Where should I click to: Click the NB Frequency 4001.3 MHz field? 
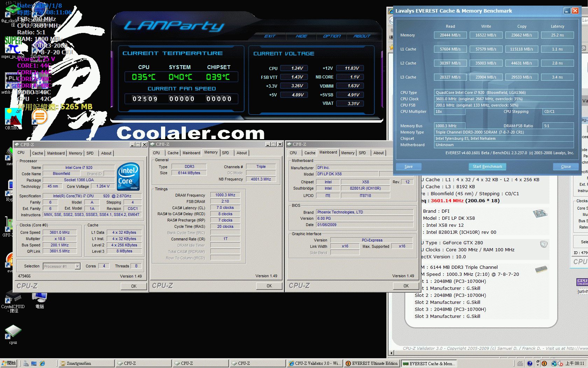(x=261, y=179)
